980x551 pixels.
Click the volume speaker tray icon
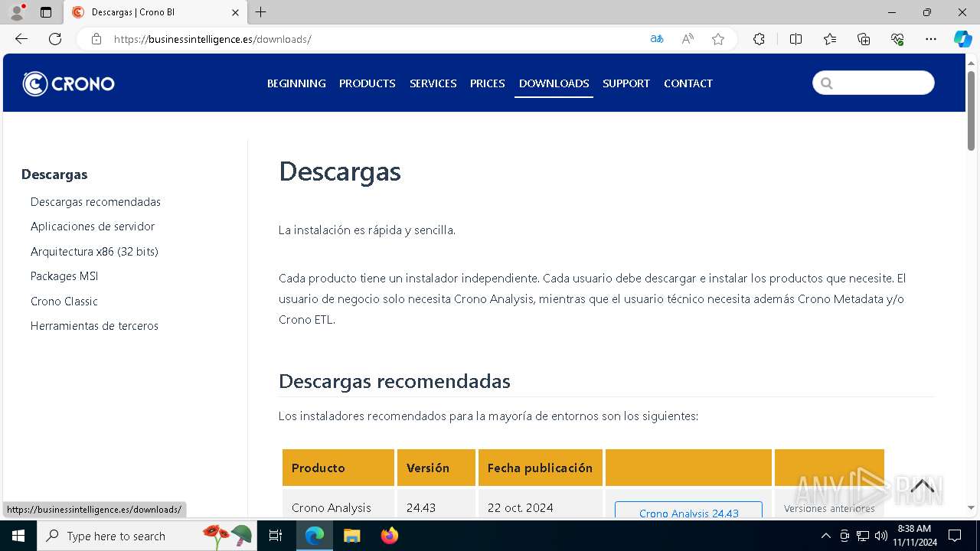pyautogui.click(x=881, y=536)
